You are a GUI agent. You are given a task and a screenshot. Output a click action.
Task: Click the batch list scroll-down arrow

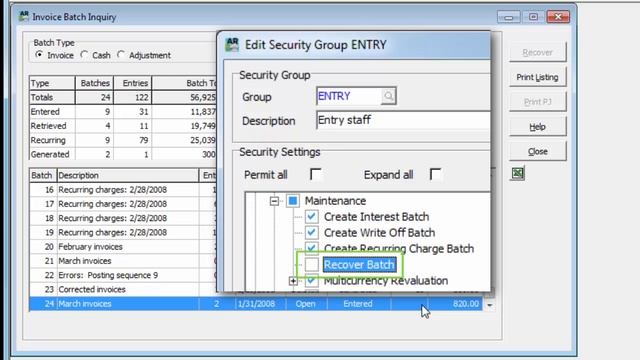pos(489,305)
